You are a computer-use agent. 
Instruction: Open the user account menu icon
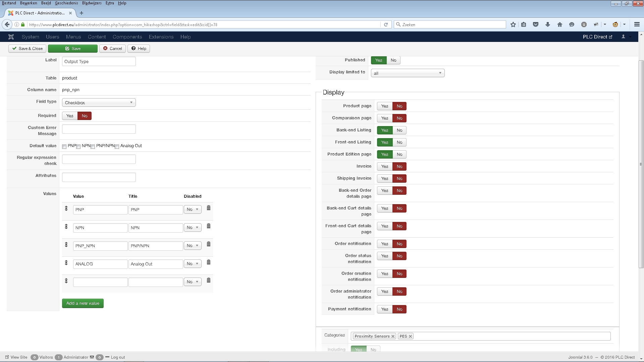click(623, 37)
